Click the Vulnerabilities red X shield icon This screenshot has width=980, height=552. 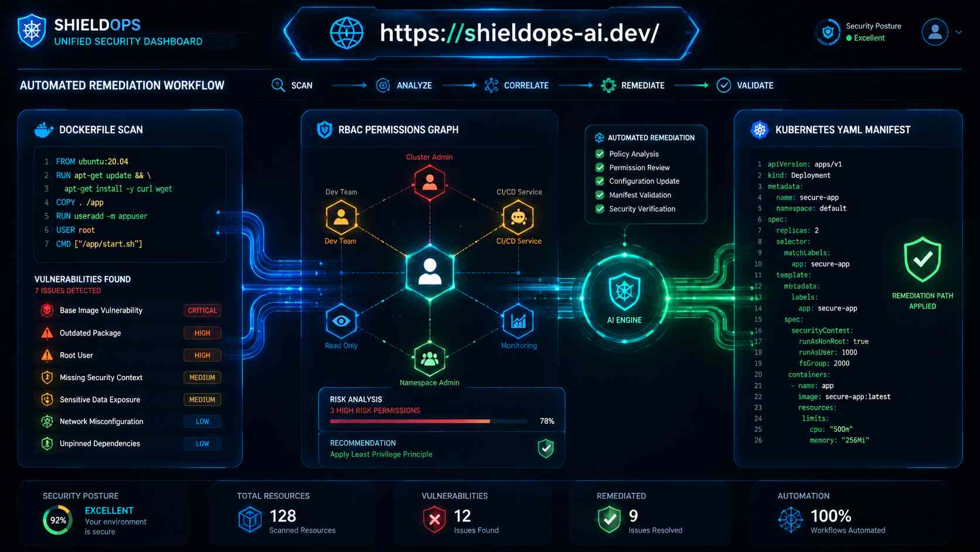pyautogui.click(x=434, y=519)
